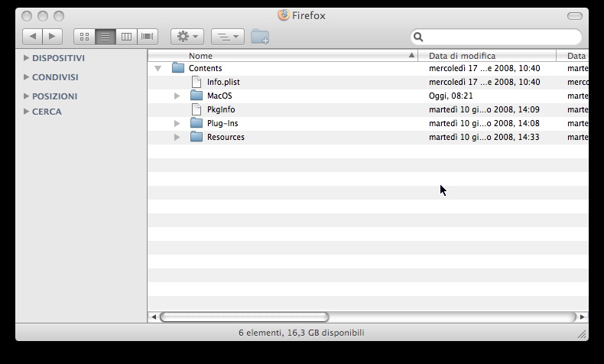Toggle toolbar with the pill button

pyautogui.click(x=575, y=16)
